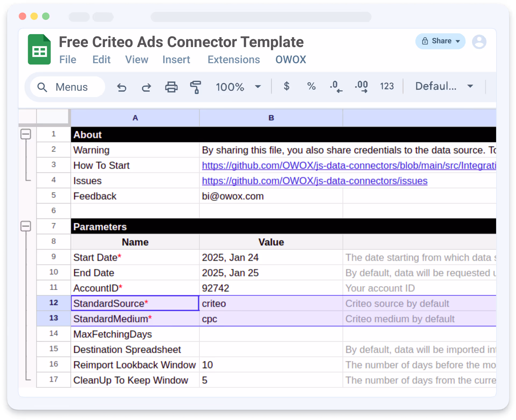Screen dimensions: 516x420
Task: Collapse the About row group
Action: click(26, 134)
